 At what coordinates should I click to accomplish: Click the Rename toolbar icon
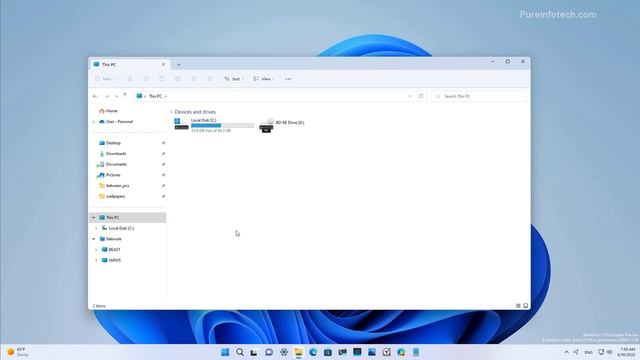[x=178, y=79]
